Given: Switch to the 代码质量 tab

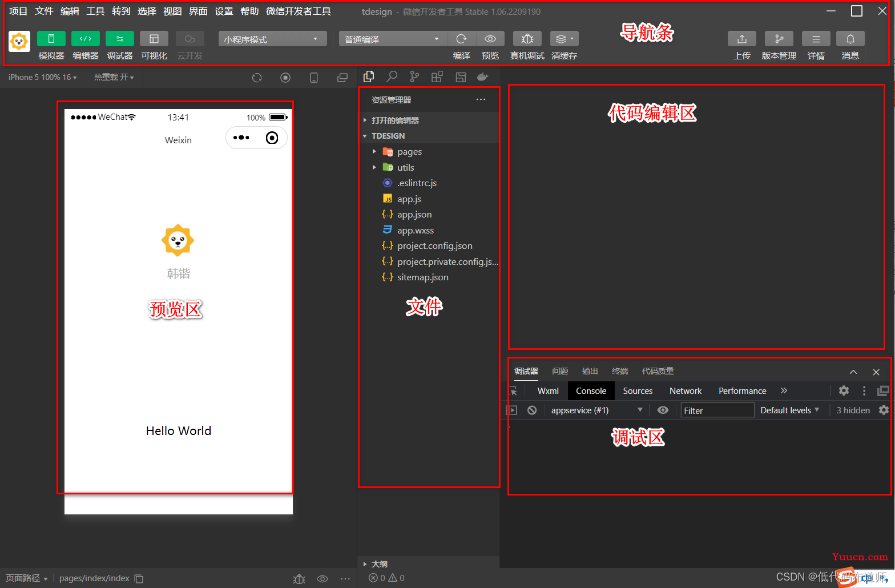Looking at the screenshot, I should coord(658,371).
